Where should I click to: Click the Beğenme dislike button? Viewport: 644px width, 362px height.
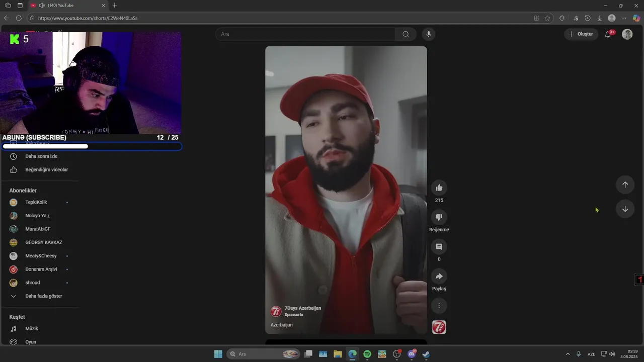(x=439, y=217)
